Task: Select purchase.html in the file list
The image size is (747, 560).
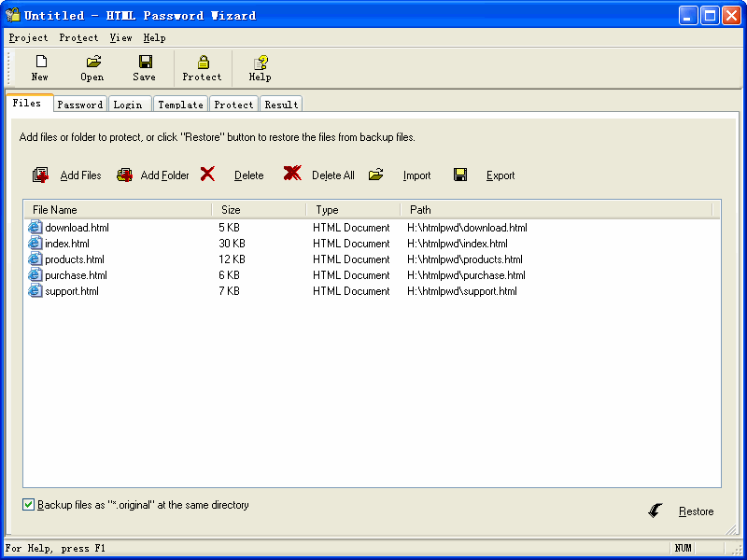Action: [x=76, y=275]
